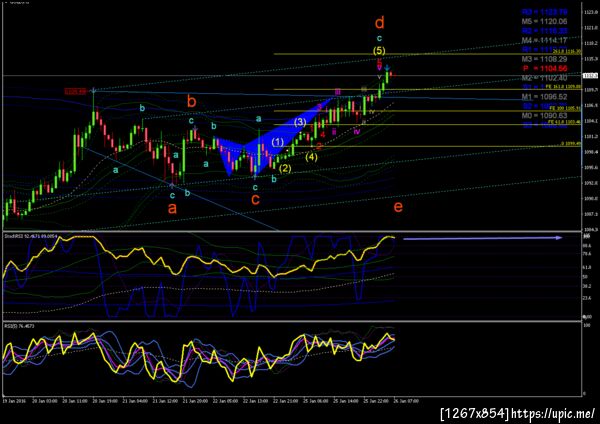Pick the large orange wave label c
Viewport: 600px width, 424px height.
pyautogui.click(x=255, y=199)
